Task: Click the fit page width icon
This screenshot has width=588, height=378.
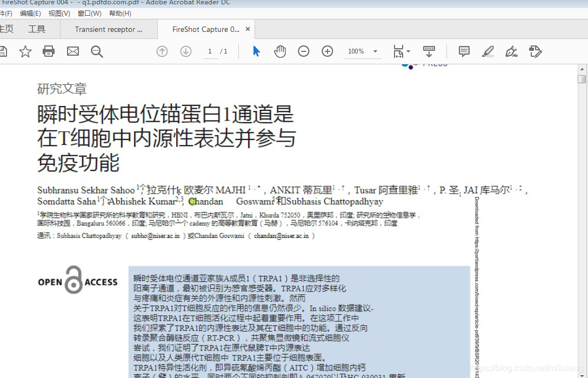Action: point(398,51)
